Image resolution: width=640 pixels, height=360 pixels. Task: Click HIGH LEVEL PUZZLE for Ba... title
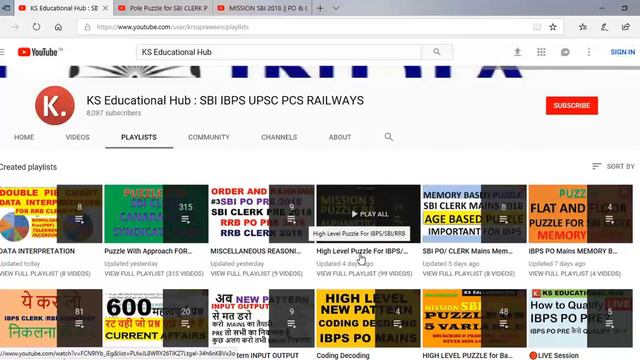tap(467, 356)
